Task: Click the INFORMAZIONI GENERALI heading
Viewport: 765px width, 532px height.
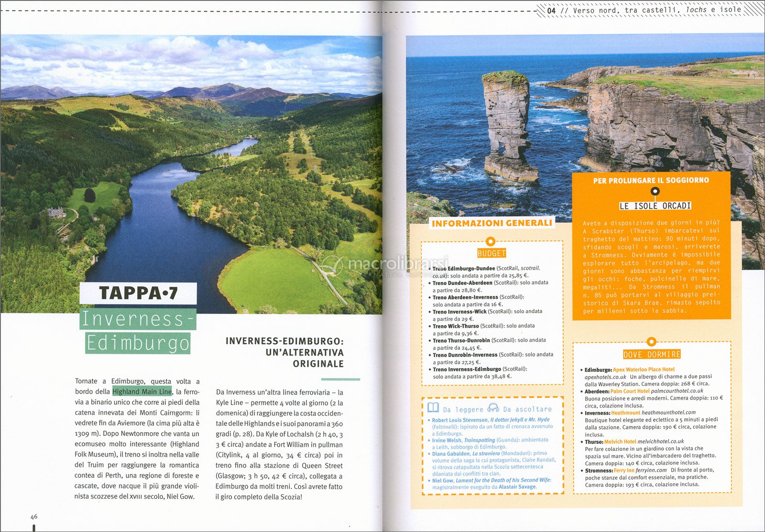Action: point(492,223)
